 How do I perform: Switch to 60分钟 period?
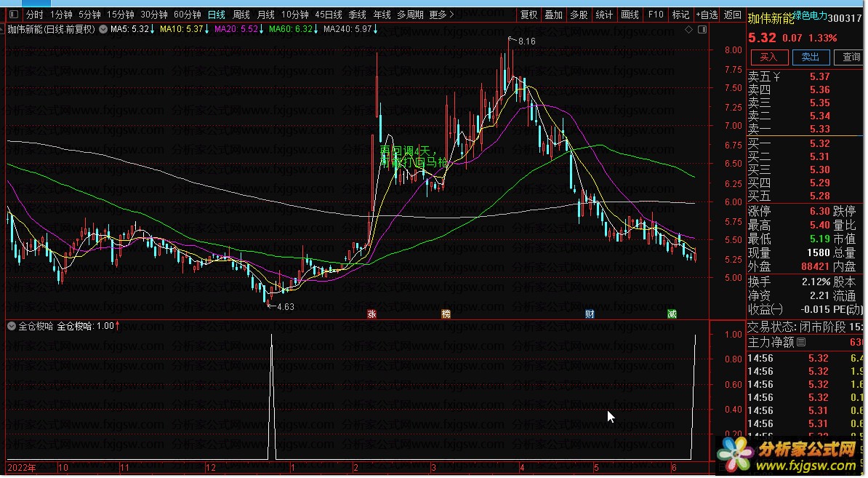(187, 15)
